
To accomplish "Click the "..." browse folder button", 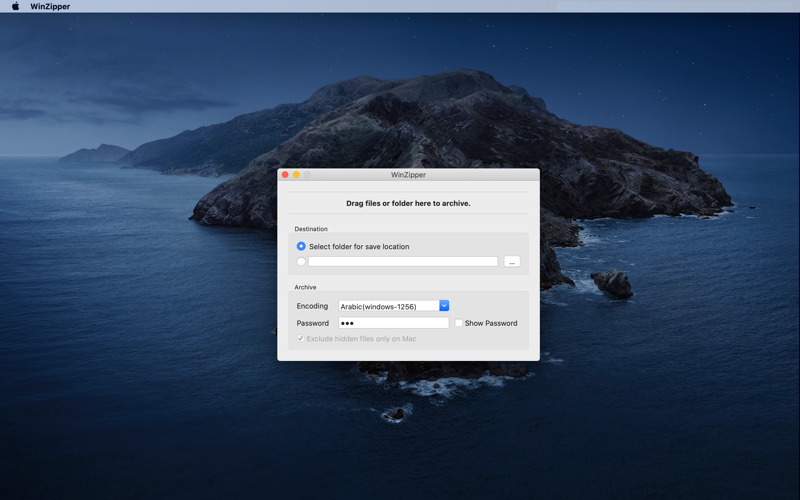I will tap(512, 261).
